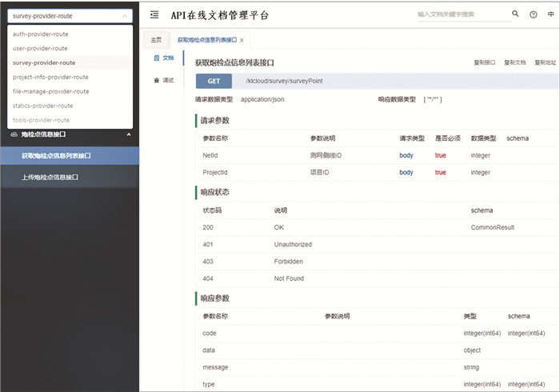Image resolution: width=560 pixels, height=392 pixels.
Task: Choose project-info-provider-route in the list
Action: click(50, 77)
